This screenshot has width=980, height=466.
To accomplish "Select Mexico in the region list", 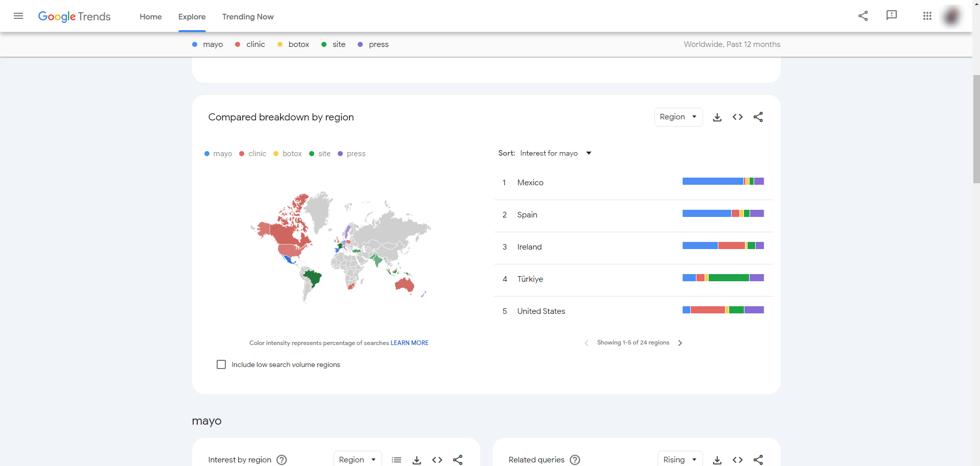I will 530,183.
